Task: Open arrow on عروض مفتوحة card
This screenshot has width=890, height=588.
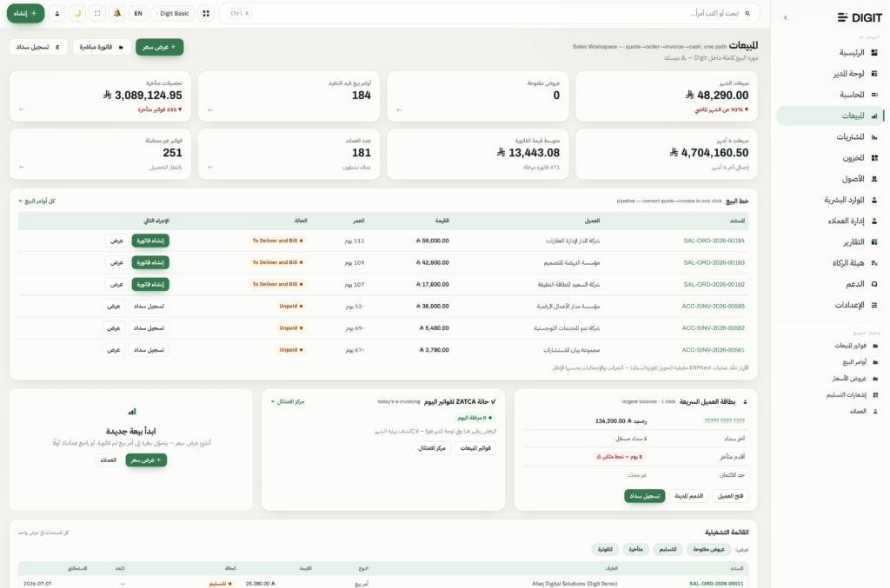Action: (x=399, y=109)
